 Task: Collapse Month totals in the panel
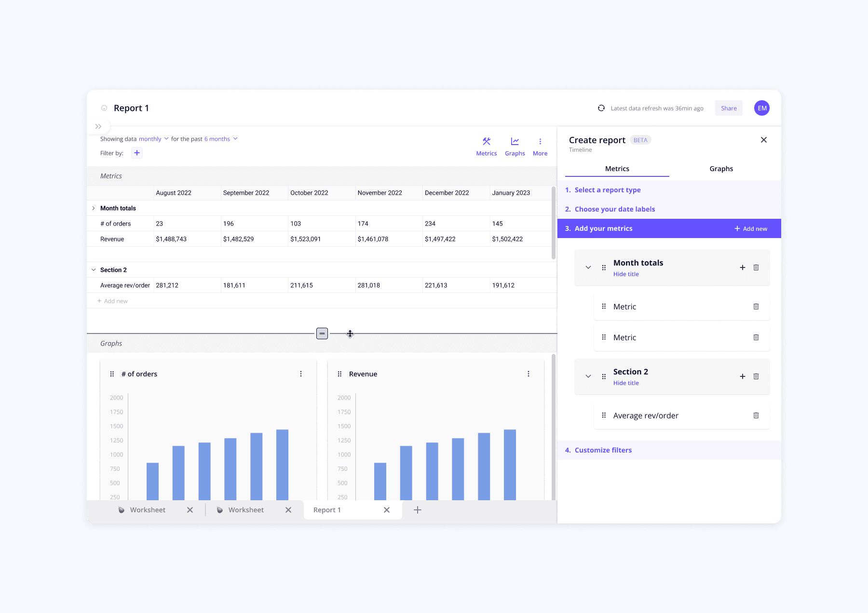[x=588, y=267]
